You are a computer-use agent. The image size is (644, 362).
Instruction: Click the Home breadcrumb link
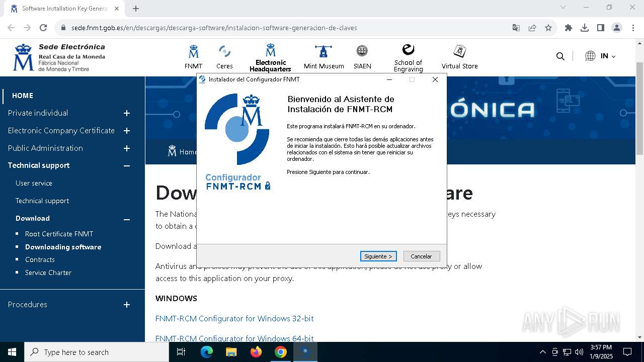coord(188,152)
